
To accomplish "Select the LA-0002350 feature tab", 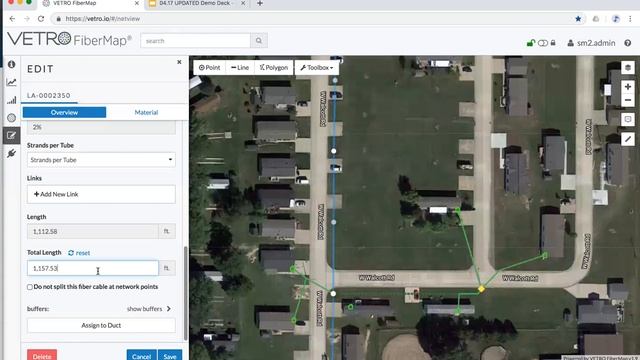I will point(49,96).
